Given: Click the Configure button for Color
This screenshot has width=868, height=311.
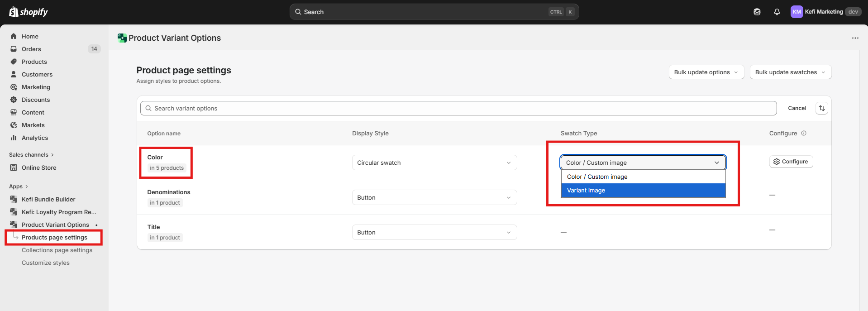Looking at the screenshot, I should tap(791, 162).
